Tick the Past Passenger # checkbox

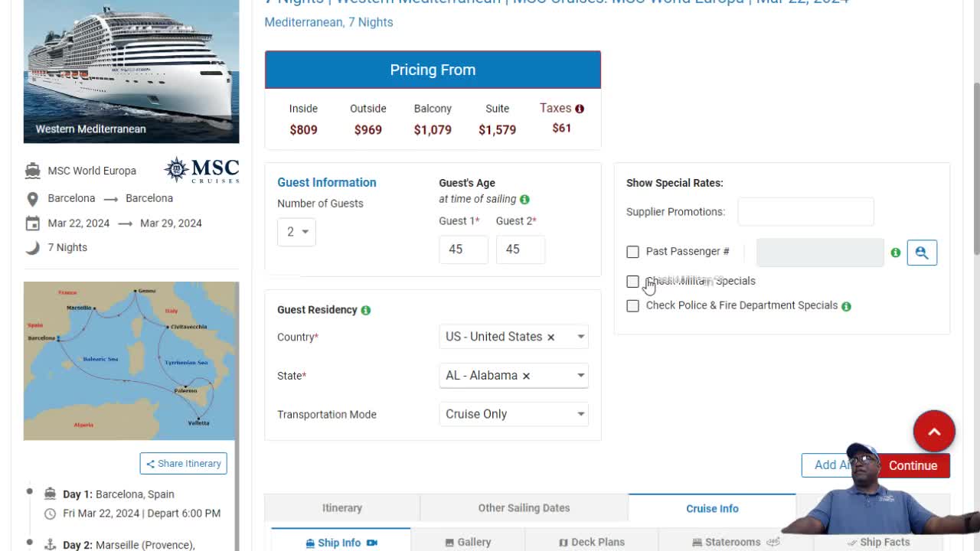(x=632, y=252)
